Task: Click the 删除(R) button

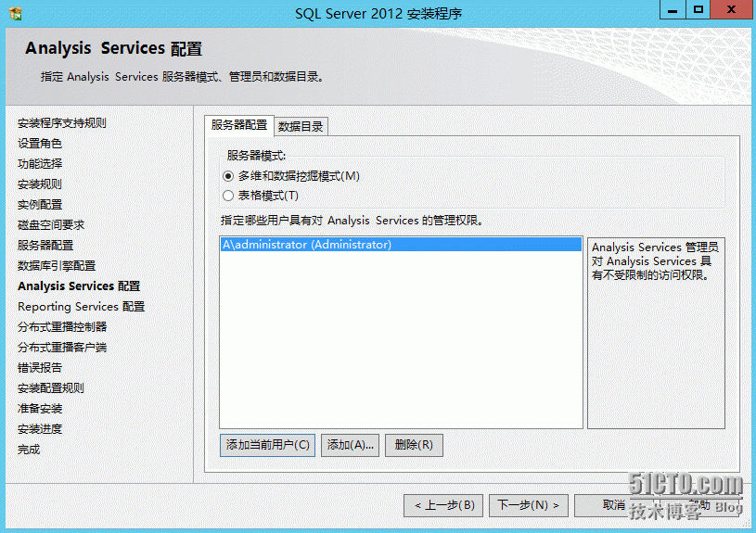Action: pyautogui.click(x=414, y=445)
